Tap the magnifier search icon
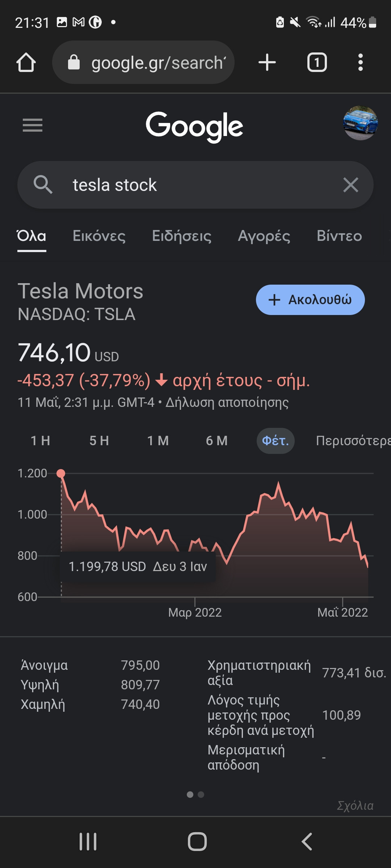This screenshot has width=391, height=868. 43,184
